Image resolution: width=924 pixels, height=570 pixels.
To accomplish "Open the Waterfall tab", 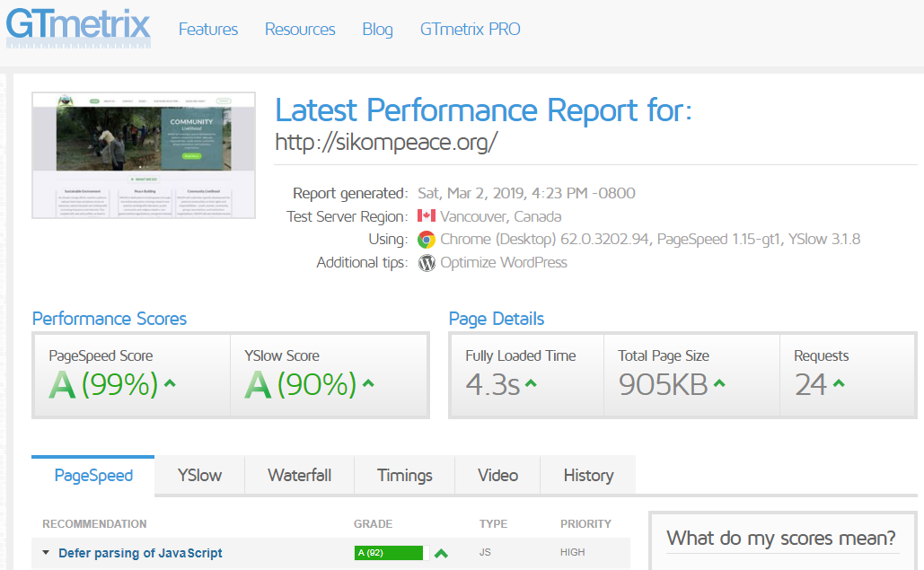I will tap(299, 476).
